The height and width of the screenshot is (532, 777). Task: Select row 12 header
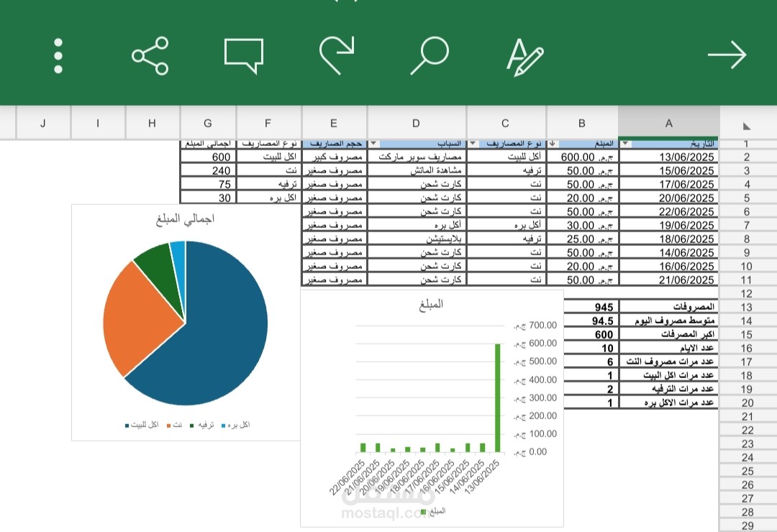[x=747, y=294]
